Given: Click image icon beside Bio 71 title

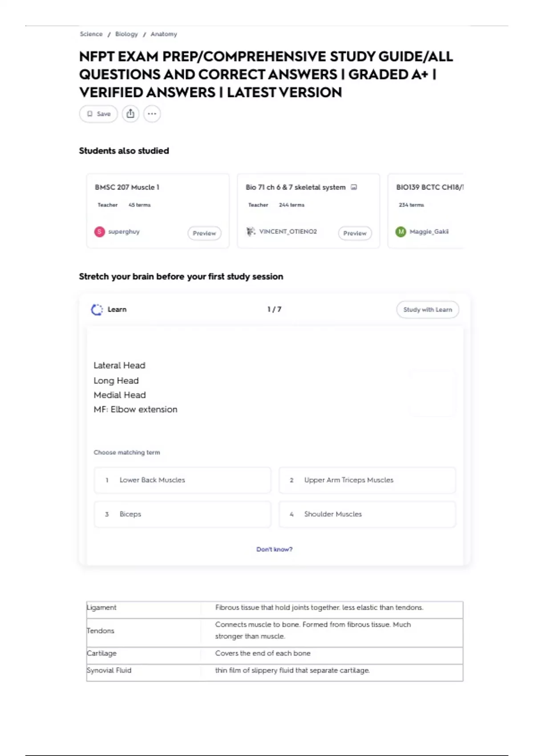Looking at the screenshot, I should click(x=354, y=187).
